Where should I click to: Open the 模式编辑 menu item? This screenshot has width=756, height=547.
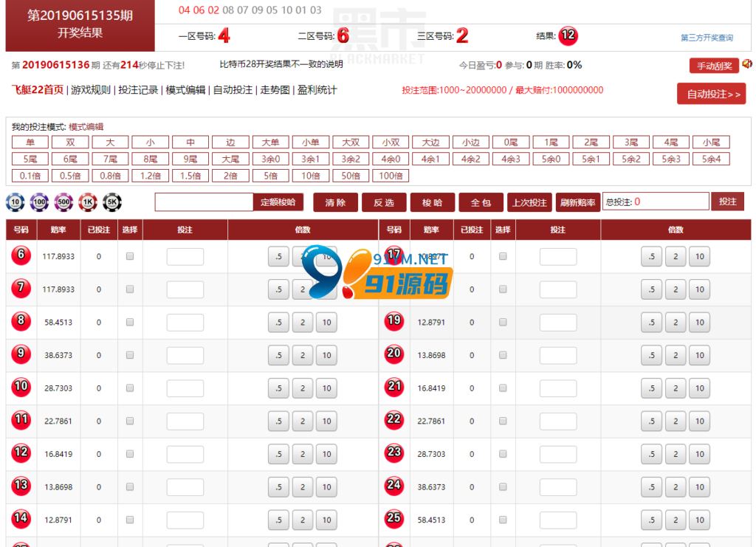pos(185,90)
